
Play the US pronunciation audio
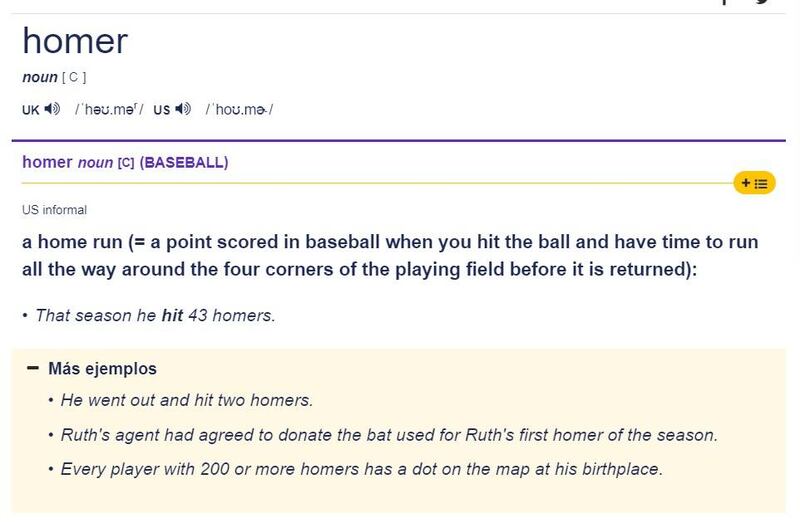pos(181,109)
